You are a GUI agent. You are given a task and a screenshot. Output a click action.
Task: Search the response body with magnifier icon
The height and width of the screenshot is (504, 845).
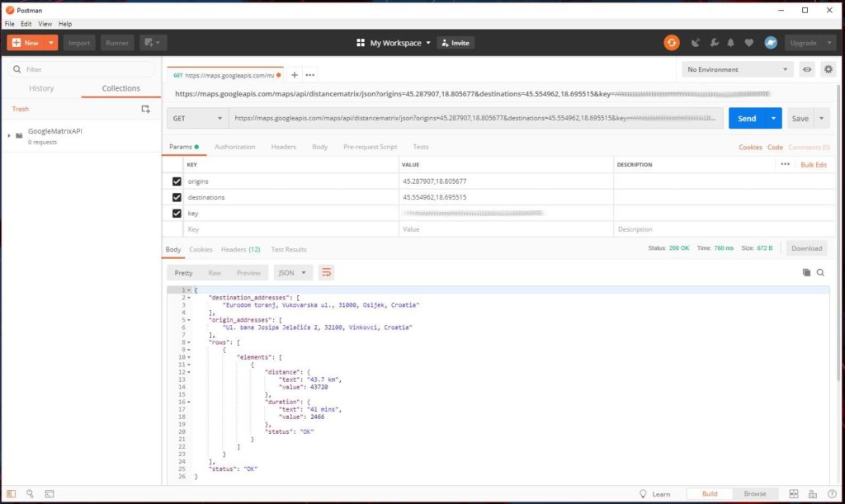(x=820, y=272)
